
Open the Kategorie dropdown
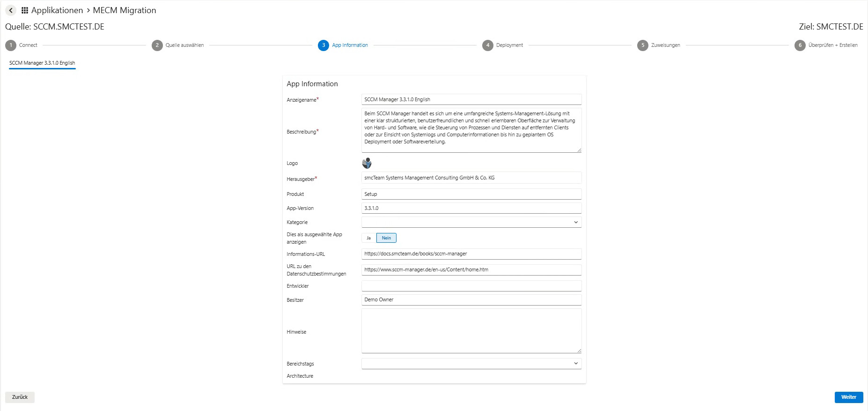(471, 222)
